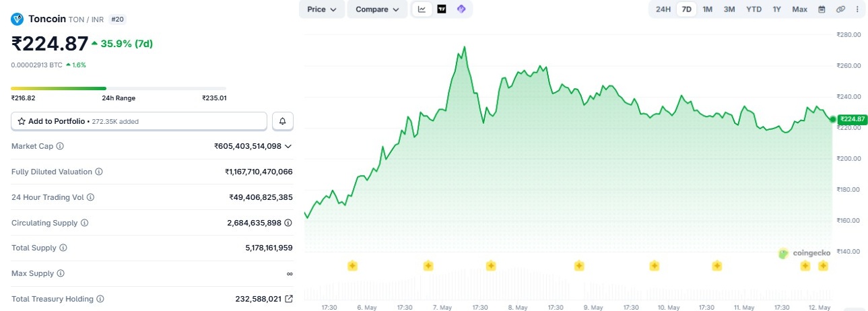Click the price alert bell icon

[x=283, y=121]
